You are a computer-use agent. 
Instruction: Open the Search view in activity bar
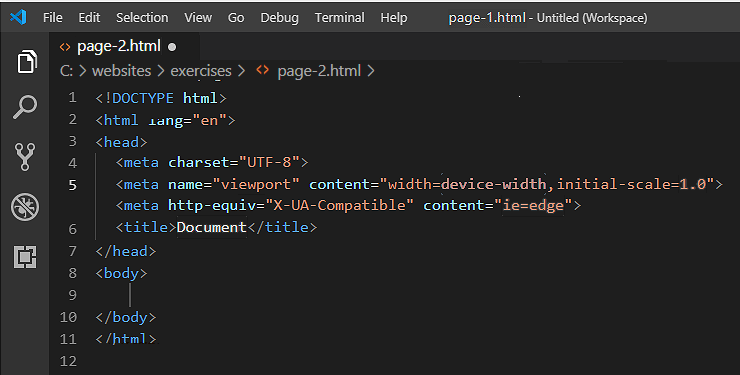25,107
